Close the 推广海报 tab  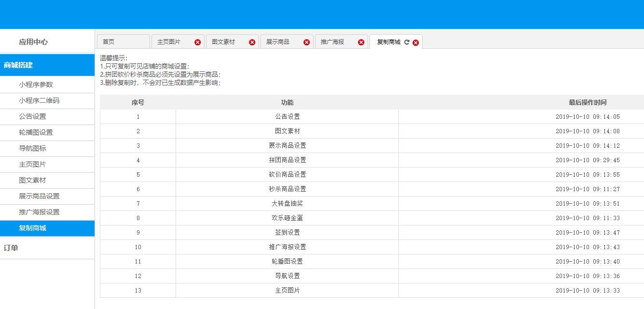tap(361, 42)
